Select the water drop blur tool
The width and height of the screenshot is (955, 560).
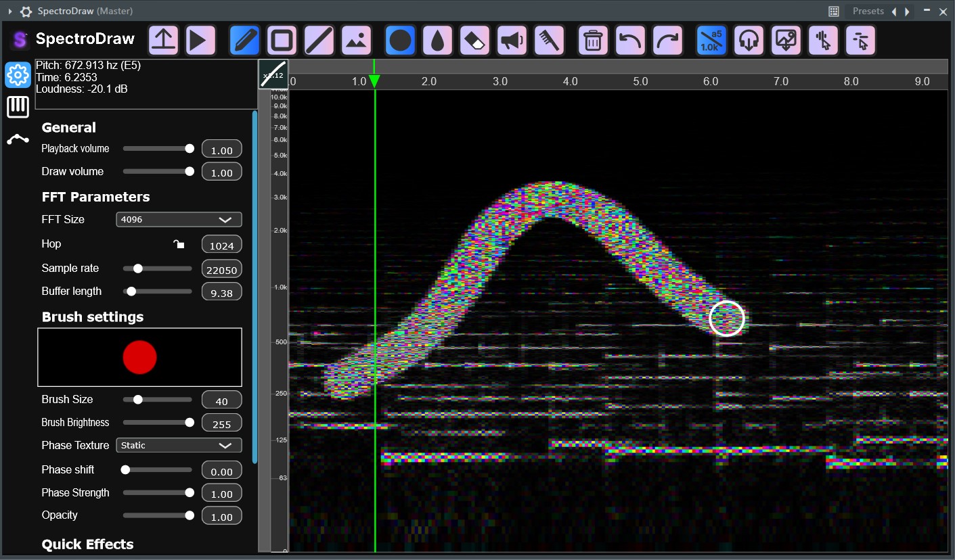[x=437, y=41]
